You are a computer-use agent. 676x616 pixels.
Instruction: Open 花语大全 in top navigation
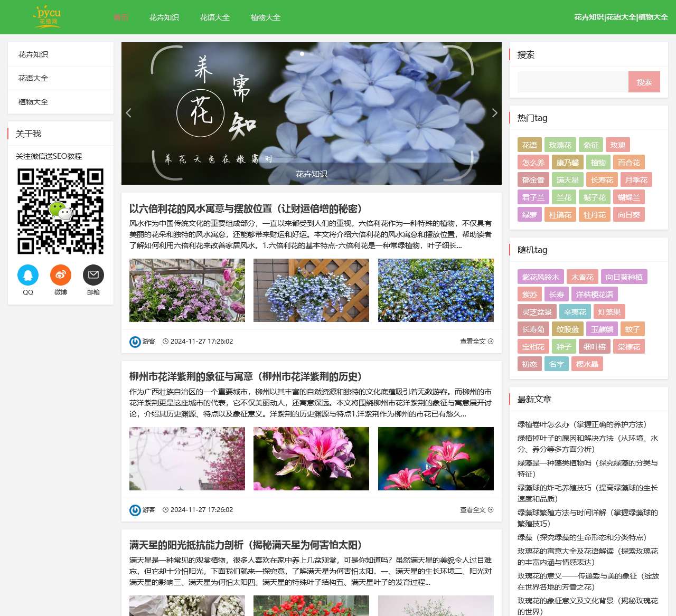(x=215, y=17)
